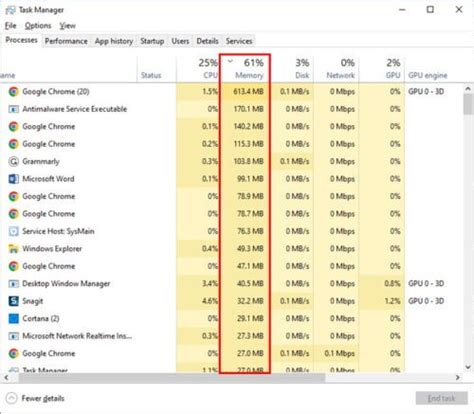Screen dimensions: 474x414
Task: Click the 170.1 MB memory value
Action: (x=248, y=109)
